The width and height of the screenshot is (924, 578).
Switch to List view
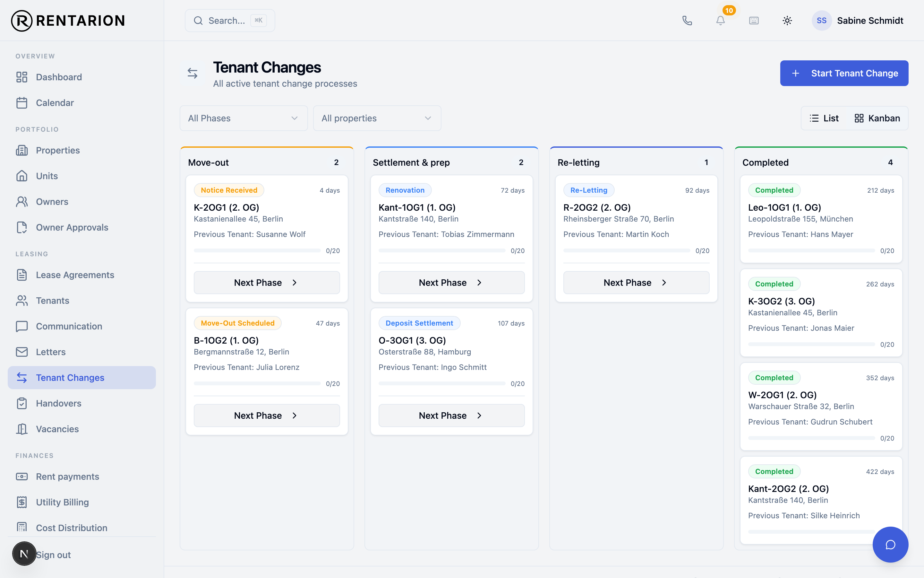tap(824, 118)
